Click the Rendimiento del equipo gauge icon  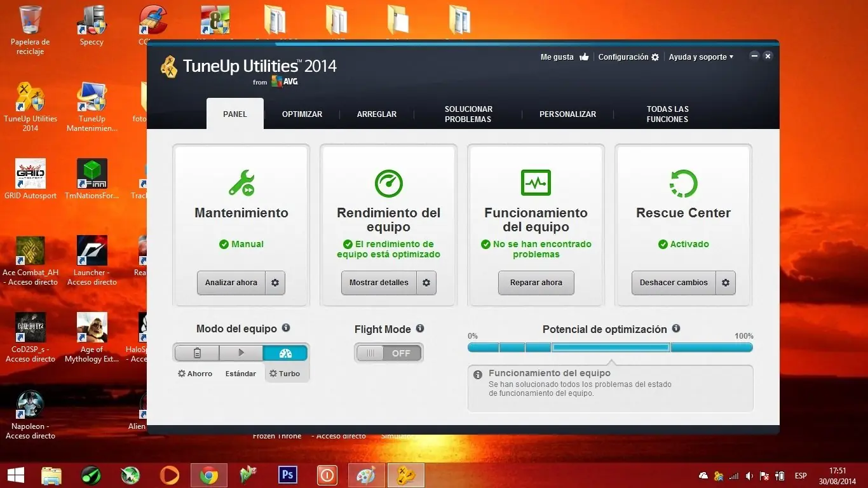(x=389, y=184)
